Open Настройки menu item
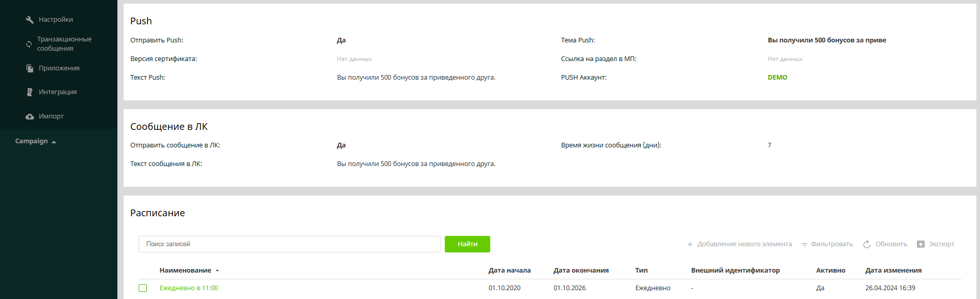 tap(56, 20)
